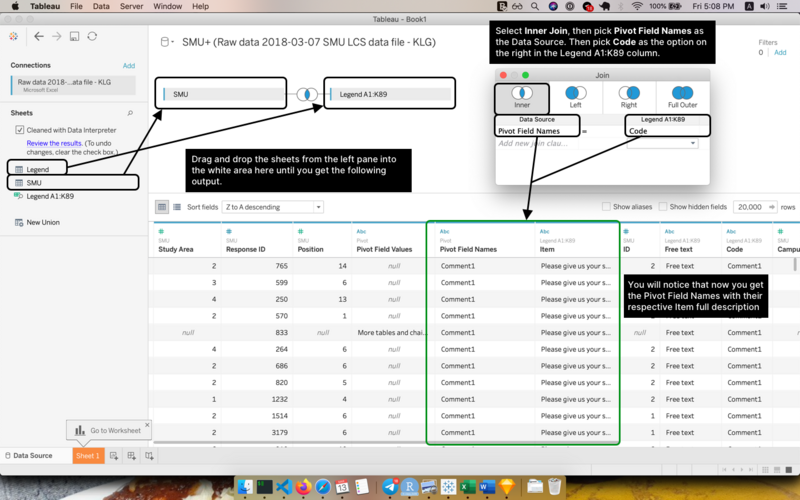800x500 pixels.
Task: Switch to the Data Source tab
Action: click(29, 456)
